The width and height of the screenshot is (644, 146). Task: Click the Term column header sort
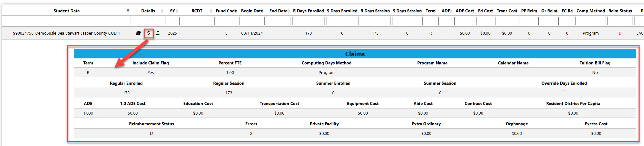(430, 11)
